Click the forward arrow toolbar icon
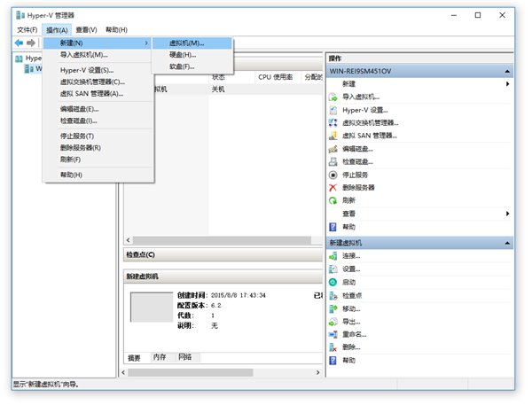 [x=31, y=43]
